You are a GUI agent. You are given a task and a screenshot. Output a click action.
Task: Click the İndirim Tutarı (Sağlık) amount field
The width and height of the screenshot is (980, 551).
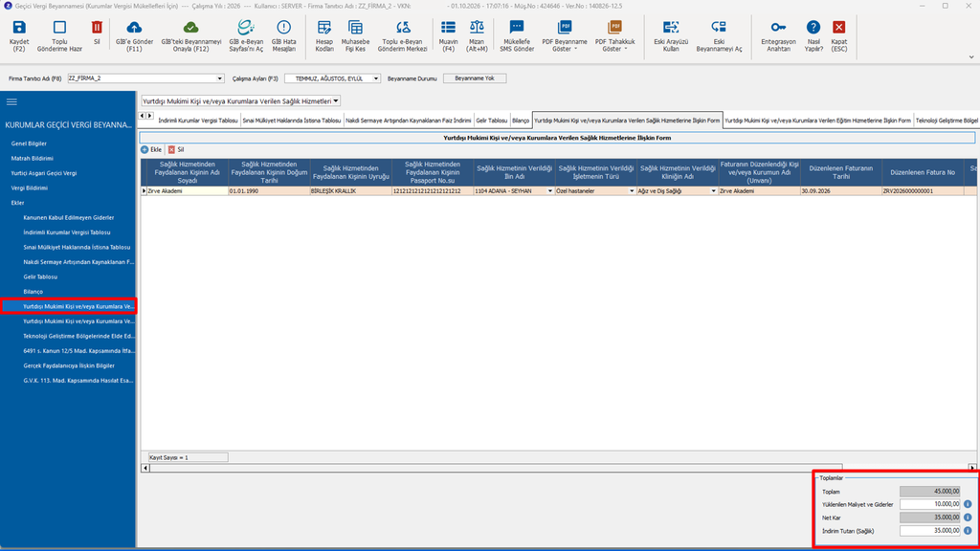[929, 530]
